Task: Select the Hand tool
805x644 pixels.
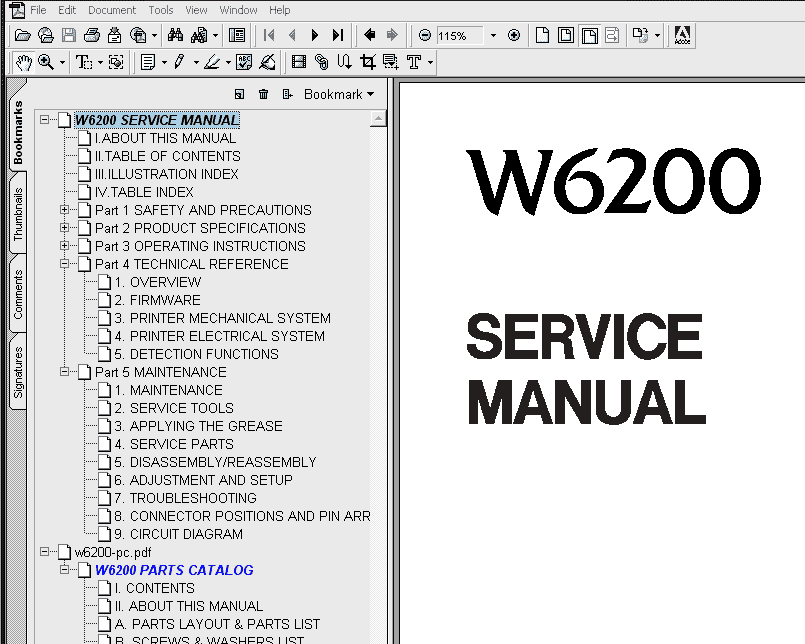Action: [x=23, y=63]
